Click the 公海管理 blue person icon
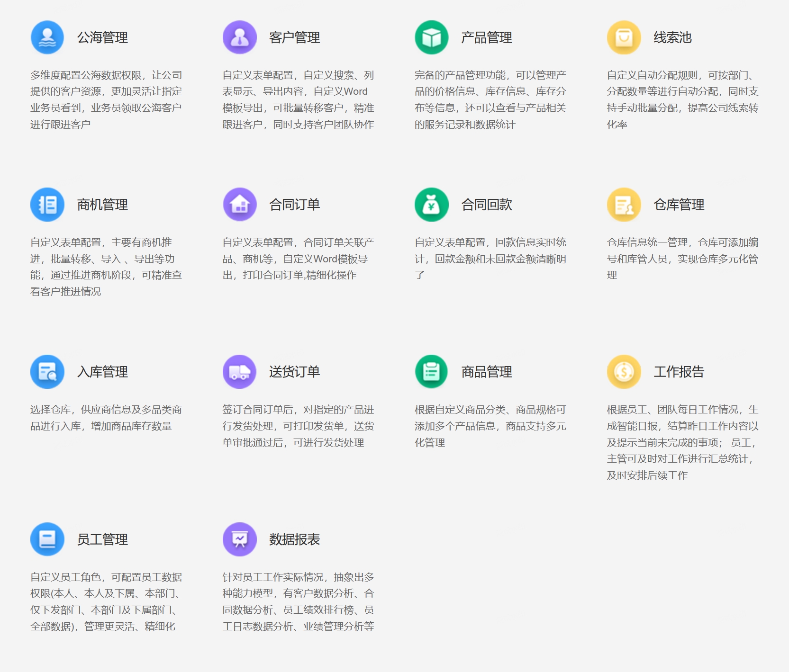This screenshot has width=789, height=672. click(47, 37)
